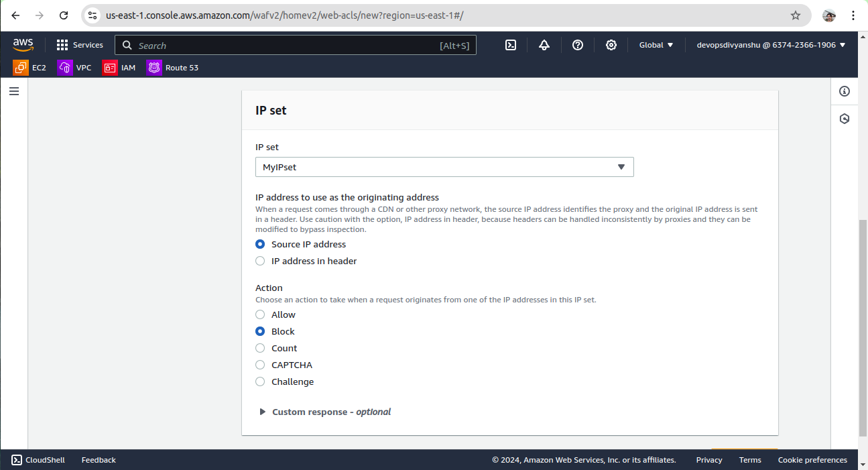Open the notifications bell icon

pos(544,45)
